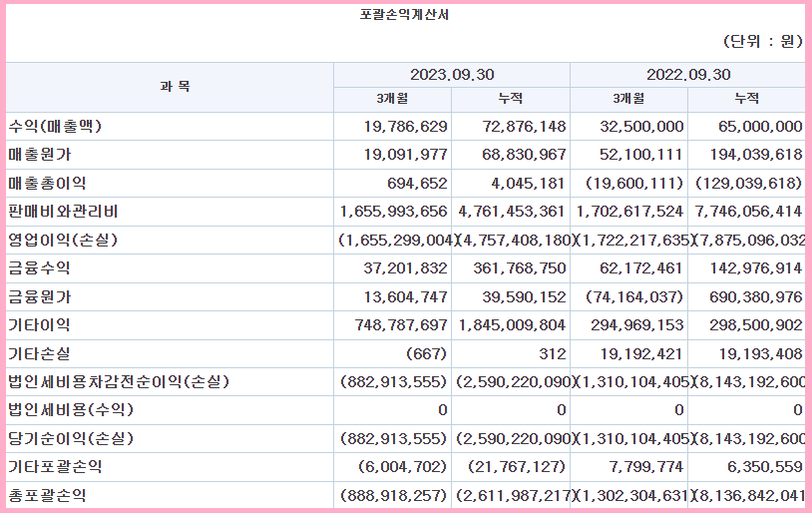Select the value 690,380,976
The width and height of the screenshot is (812, 513).
click(756, 296)
